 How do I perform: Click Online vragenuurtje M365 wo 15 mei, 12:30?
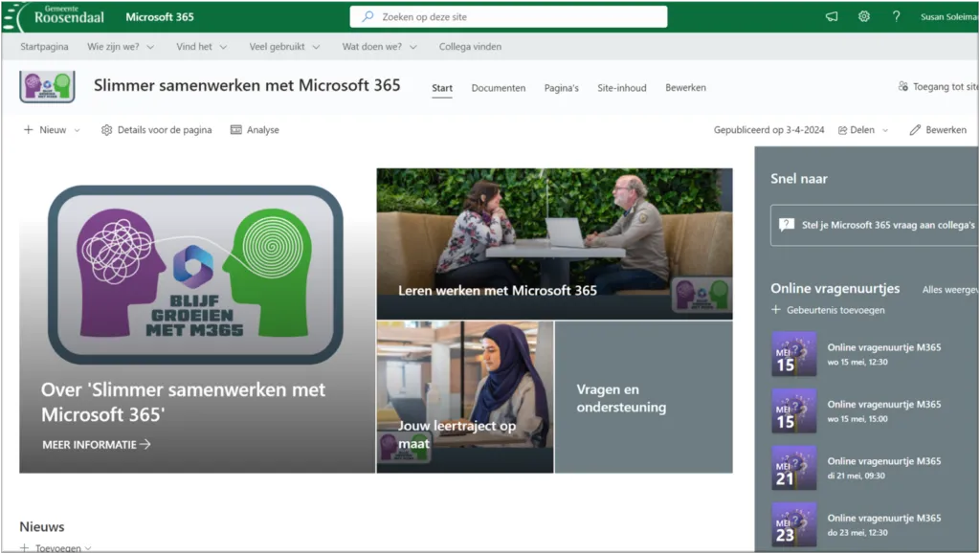[883, 354]
